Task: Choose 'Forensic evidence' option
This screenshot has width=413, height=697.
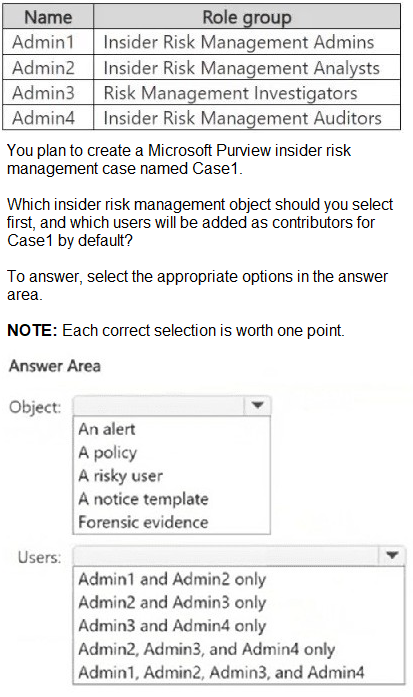Action: click(x=143, y=522)
